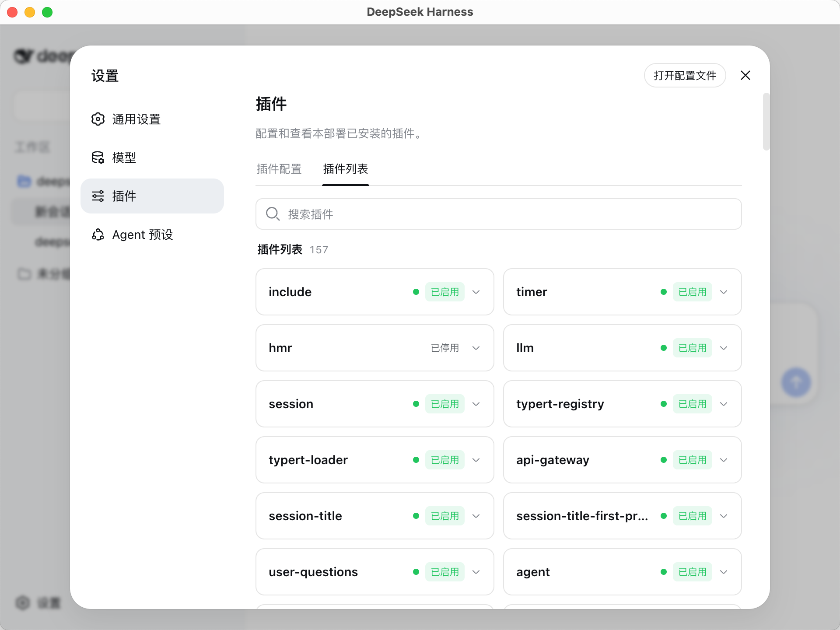Click the 已启用 badge on session-title-first-pr... card
The image size is (840, 630).
pyautogui.click(x=693, y=516)
